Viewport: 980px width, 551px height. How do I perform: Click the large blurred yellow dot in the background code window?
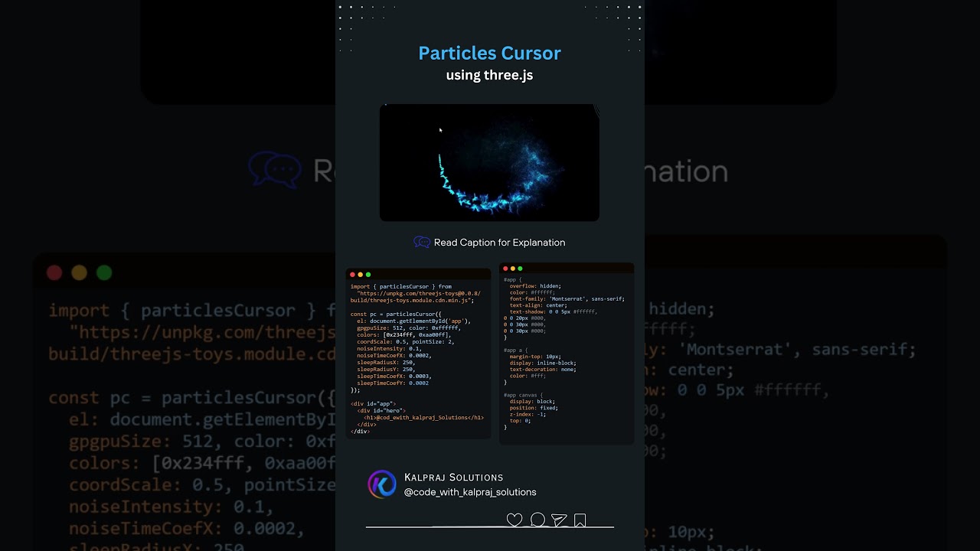(79, 272)
